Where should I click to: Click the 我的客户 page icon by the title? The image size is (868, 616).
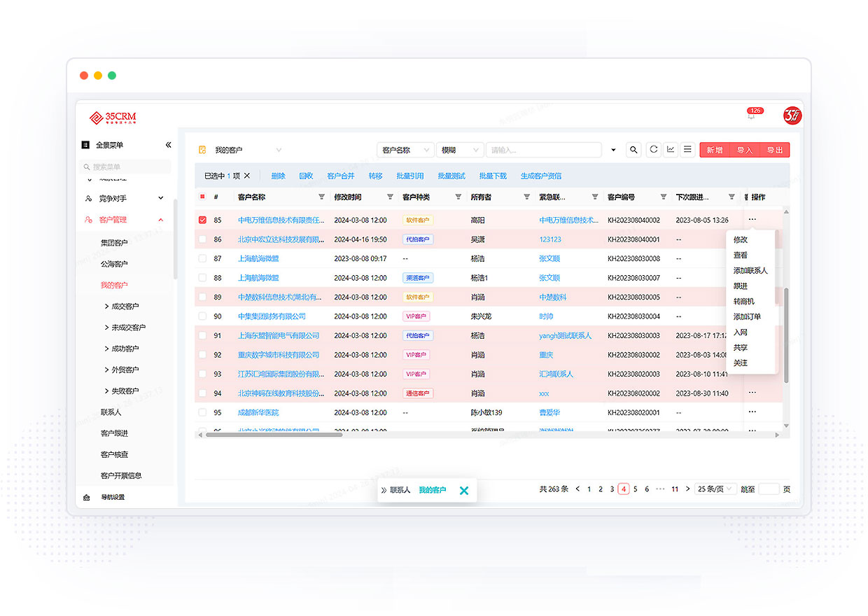[202, 150]
